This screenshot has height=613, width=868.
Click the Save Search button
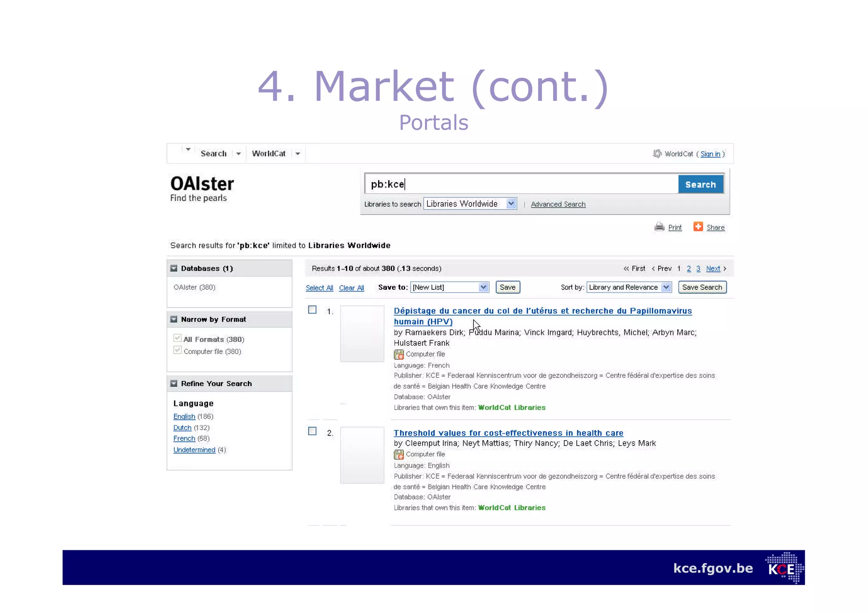tap(702, 287)
